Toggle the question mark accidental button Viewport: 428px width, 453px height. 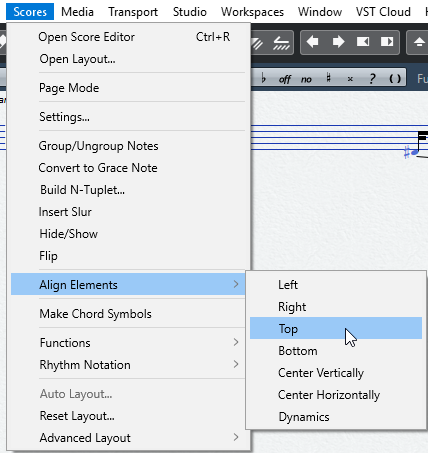point(372,79)
